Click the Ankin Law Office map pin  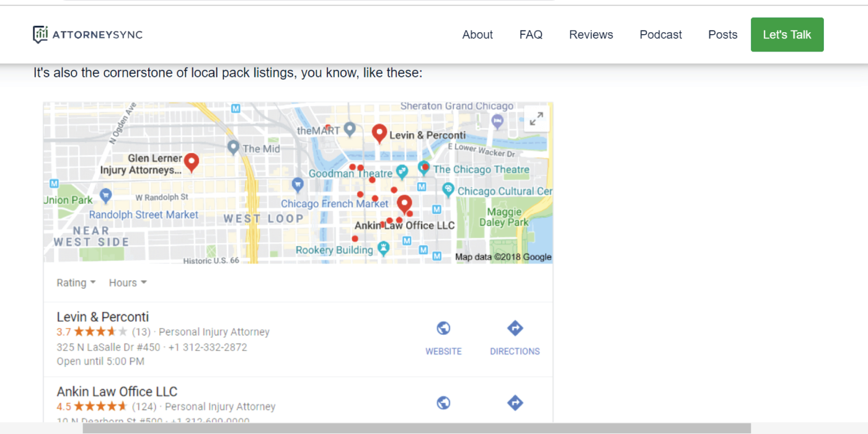(x=404, y=204)
